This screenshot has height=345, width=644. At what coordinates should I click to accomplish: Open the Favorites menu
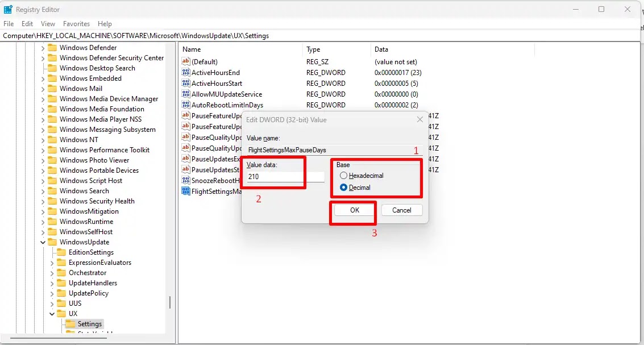(x=76, y=24)
